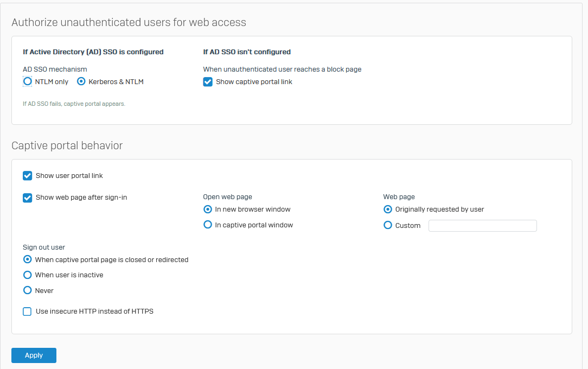Uncheck Show captive portal link
Image resolution: width=588 pixels, height=369 pixels.
[208, 82]
